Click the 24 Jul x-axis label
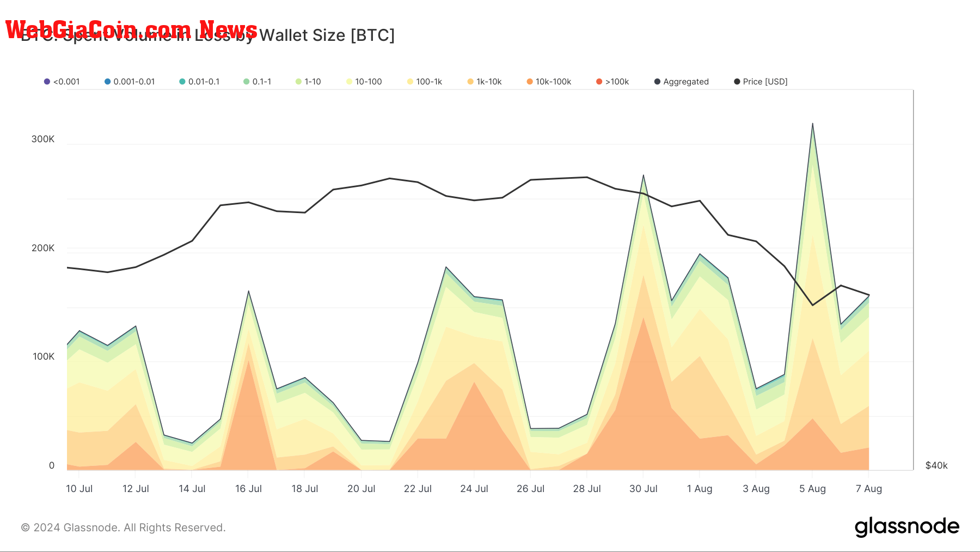Screen dimensions: 980x552 [x=474, y=489]
